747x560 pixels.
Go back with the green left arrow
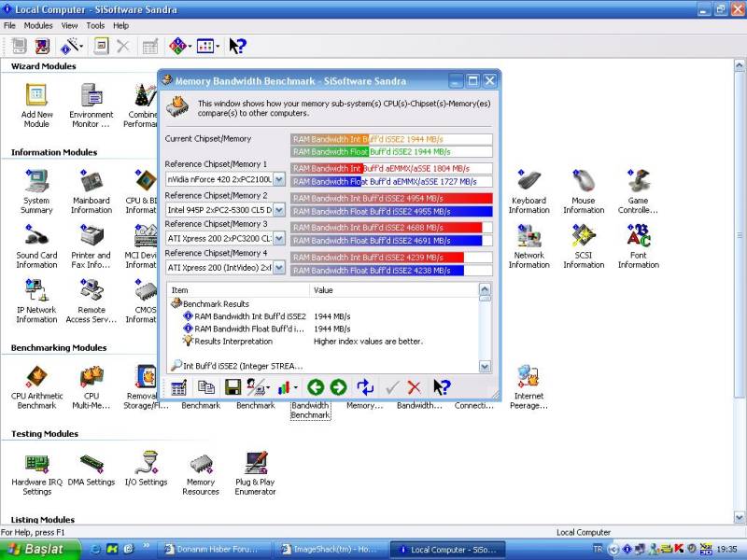[x=316, y=387]
